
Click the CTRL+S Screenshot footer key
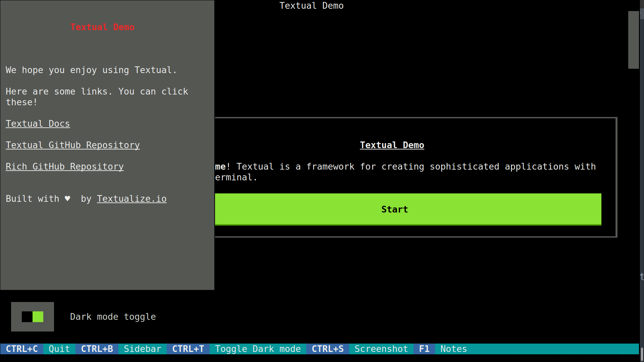(360, 349)
